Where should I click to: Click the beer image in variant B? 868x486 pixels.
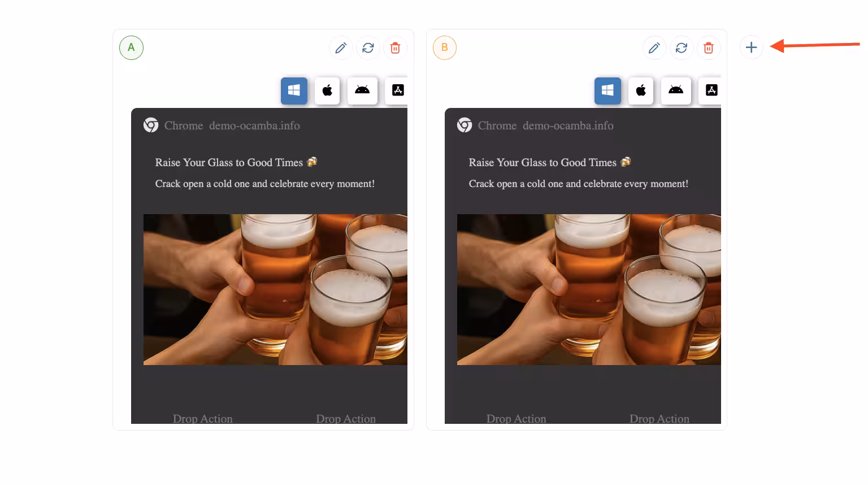589,289
